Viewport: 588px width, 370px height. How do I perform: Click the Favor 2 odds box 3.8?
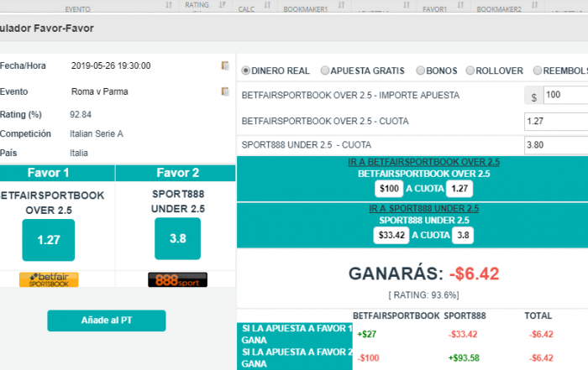[x=178, y=238]
